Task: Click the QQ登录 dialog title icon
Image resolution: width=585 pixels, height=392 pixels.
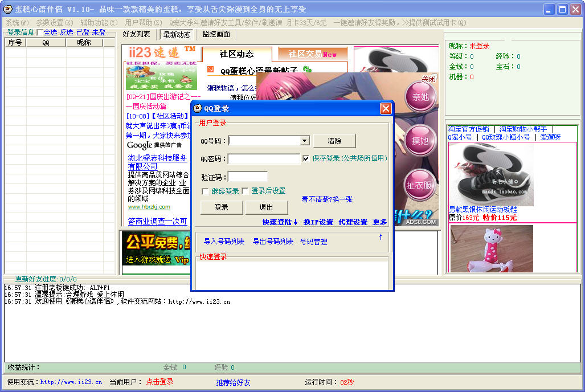Action: pyautogui.click(x=198, y=109)
